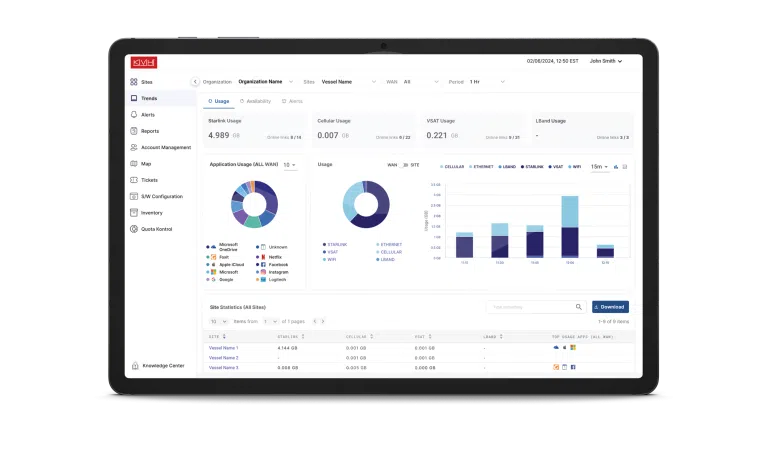
Task: Sort table by VSAT column arrows
Action: [x=430, y=337]
